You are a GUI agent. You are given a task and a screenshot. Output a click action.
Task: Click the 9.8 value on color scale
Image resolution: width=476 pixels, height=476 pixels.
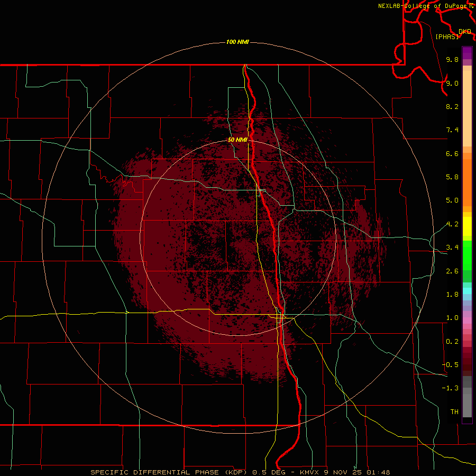[452, 59]
